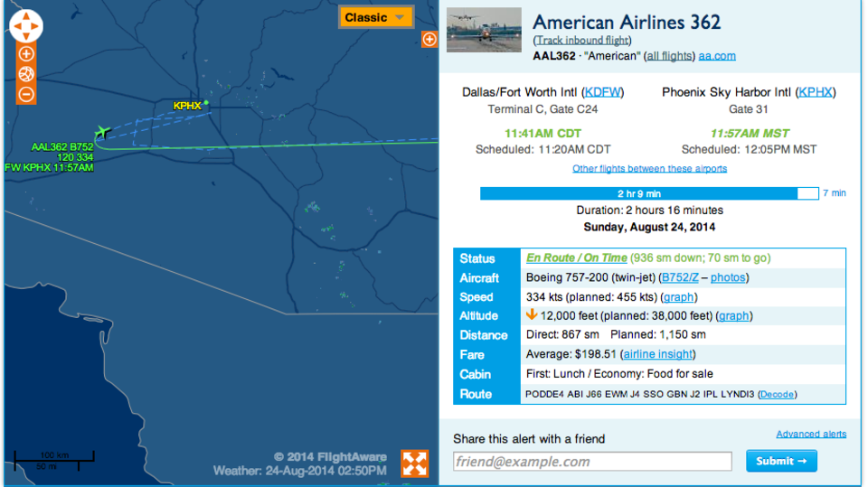Zoom out on the flight map

(x=26, y=94)
